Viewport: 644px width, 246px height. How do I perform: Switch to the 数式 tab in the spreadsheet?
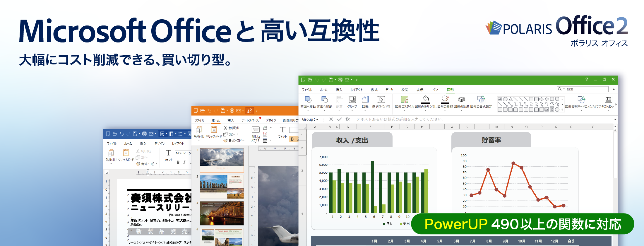(374, 90)
